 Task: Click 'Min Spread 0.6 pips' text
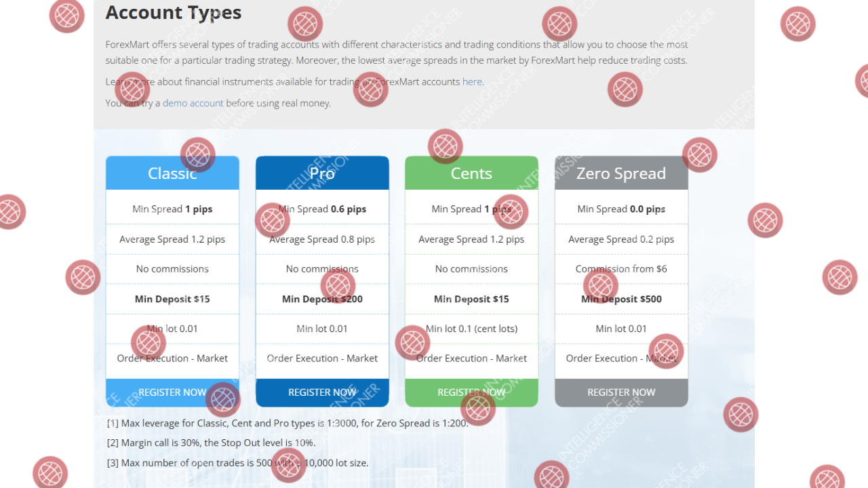pyautogui.click(x=322, y=209)
